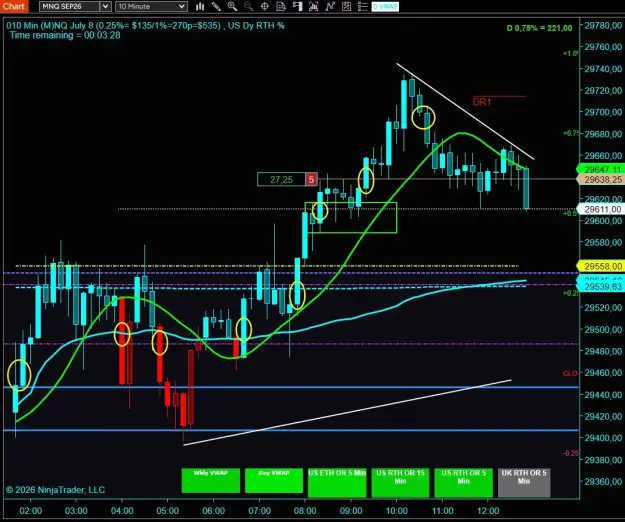This screenshot has height=522, width=625.
Task: Open the bar type chart style icon
Action: point(200,6)
